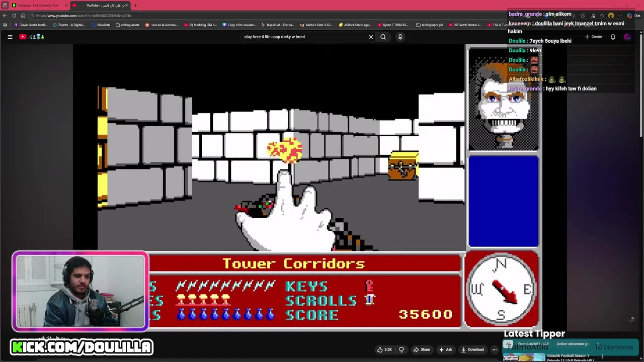Open more actions three-dot menu under video
This screenshot has width=644, height=362.
[495, 349]
